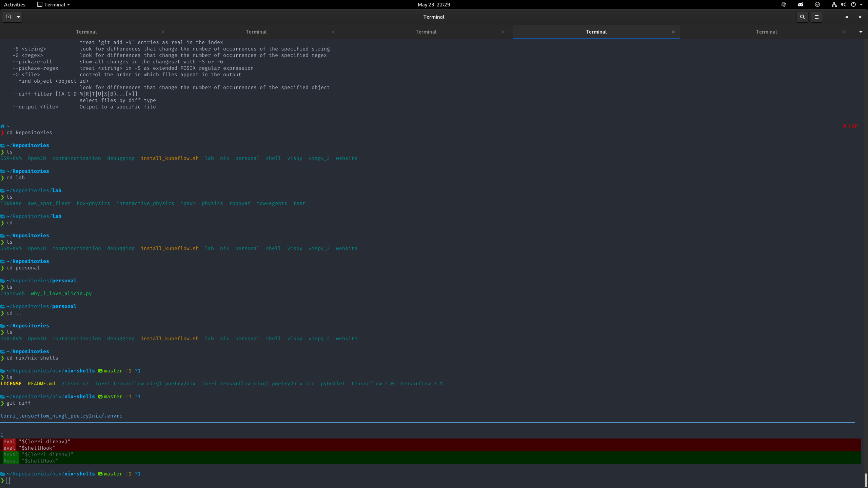Open Discord from the system tray
868x488 pixels.
pyautogui.click(x=800, y=4)
